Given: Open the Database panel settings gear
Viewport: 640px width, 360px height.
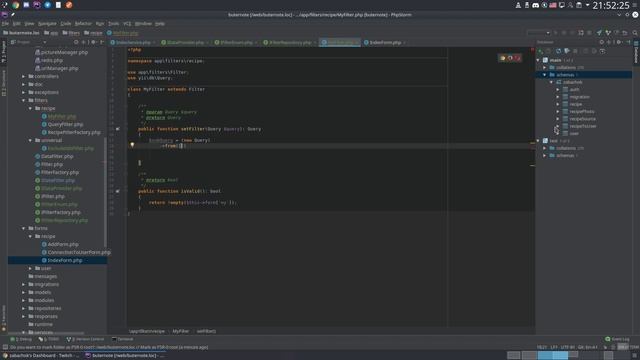Looking at the screenshot, I should click(x=619, y=42).
